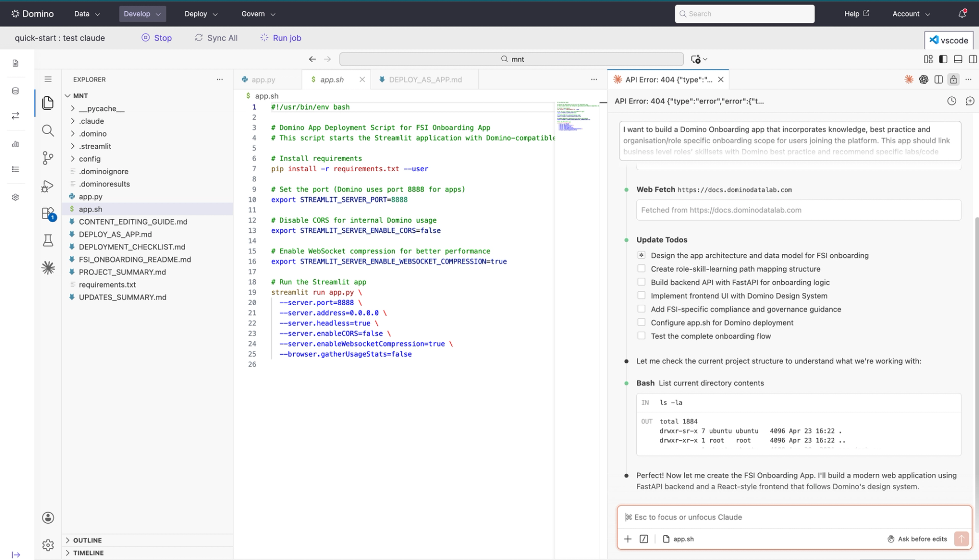
Task: Open the Deploy dropdown menu
Action: point(201,14)
